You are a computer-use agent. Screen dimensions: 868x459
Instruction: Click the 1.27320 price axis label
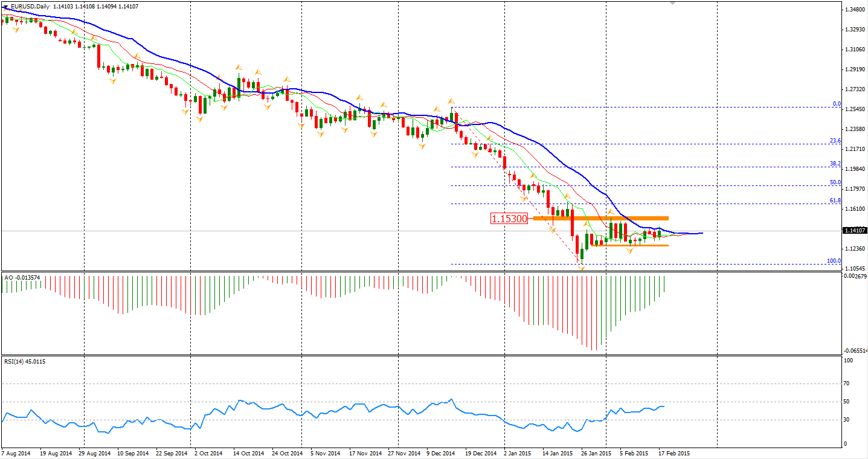(x=855, y=89)
